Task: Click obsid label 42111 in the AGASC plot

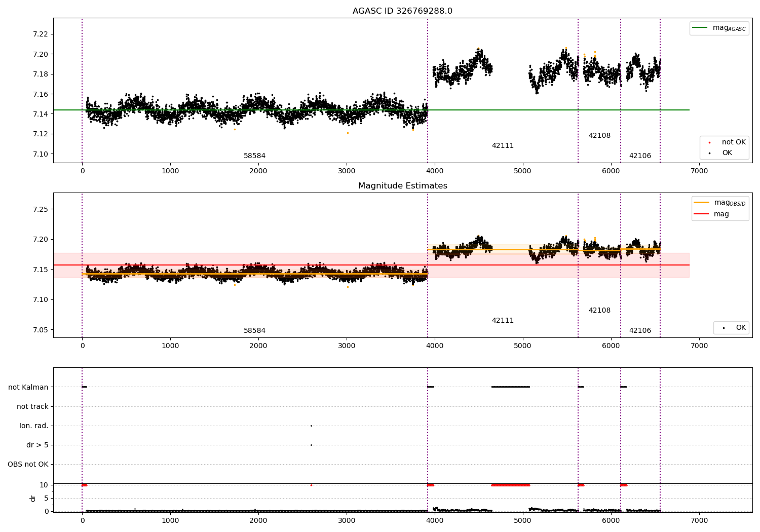Action: tap(503, 146)
